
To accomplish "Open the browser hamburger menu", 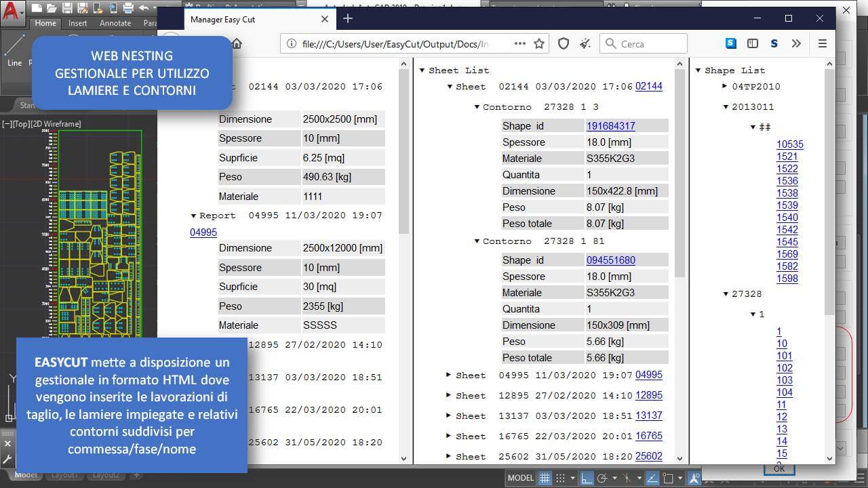I will [x=823, y=43].
